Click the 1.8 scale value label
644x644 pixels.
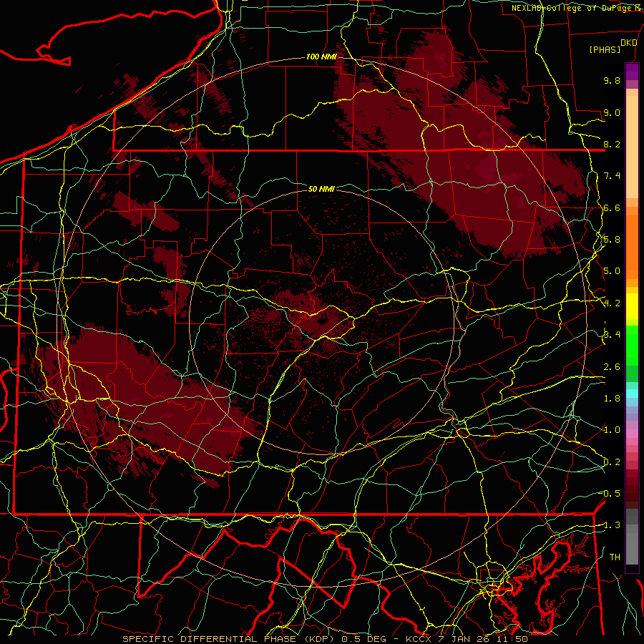pyautogui.click(x=612, y=399)
